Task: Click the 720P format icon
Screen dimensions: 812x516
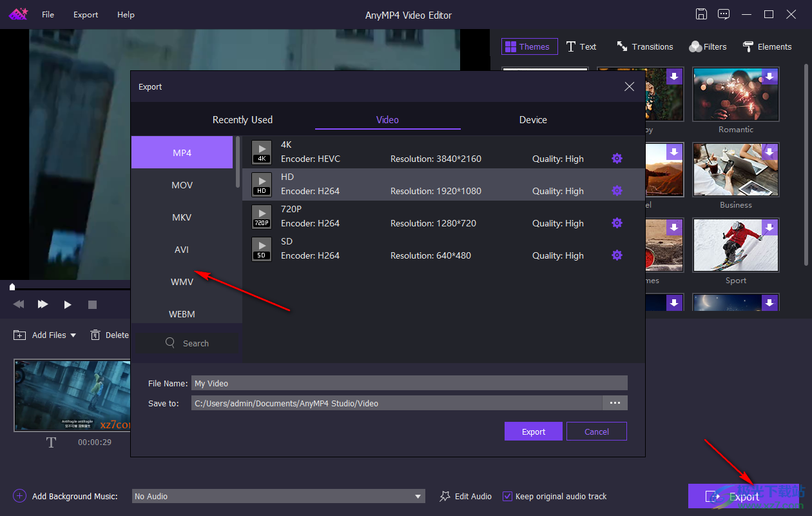Action: [x=262, y=217]
